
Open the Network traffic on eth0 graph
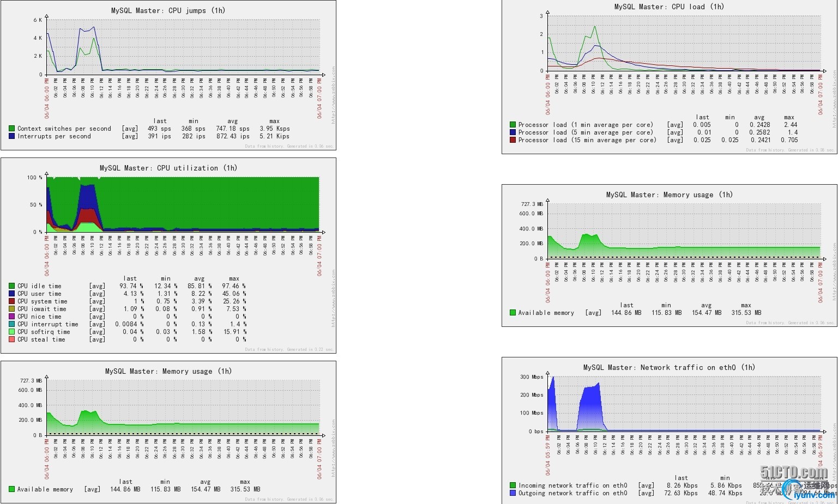670,430
